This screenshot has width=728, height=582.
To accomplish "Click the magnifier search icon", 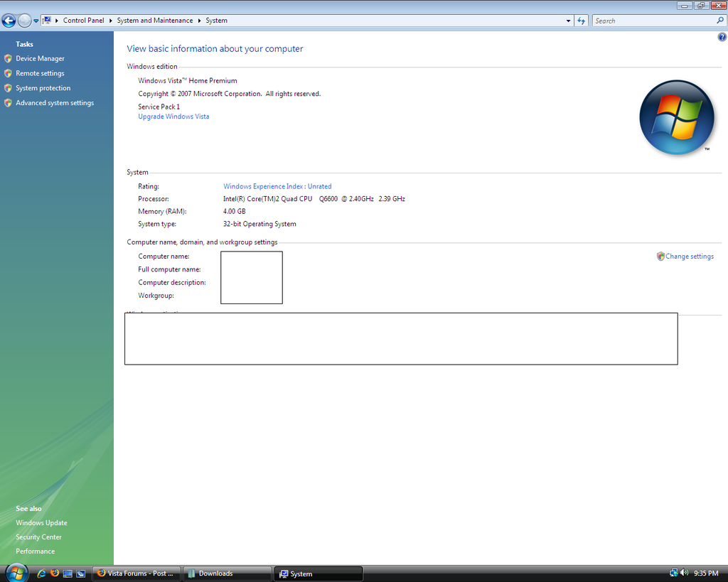I will (x=720, y=21).
